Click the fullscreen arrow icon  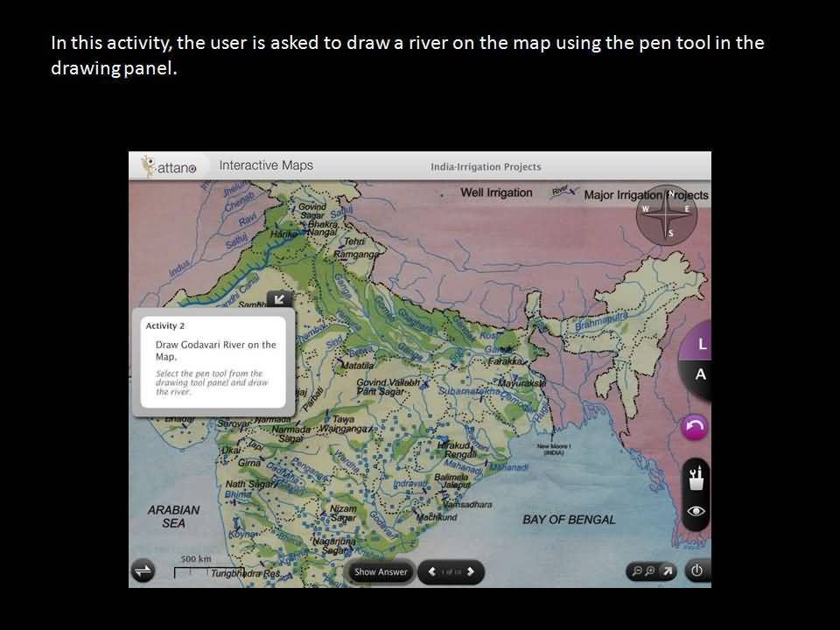[x=668, y=571]
